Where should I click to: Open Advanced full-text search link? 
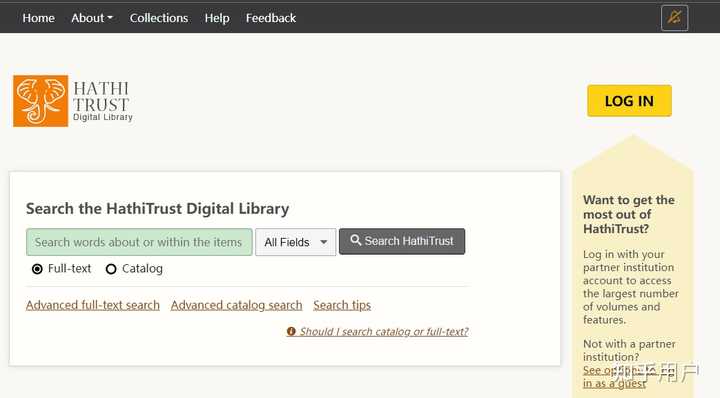(x=93, y=305)
